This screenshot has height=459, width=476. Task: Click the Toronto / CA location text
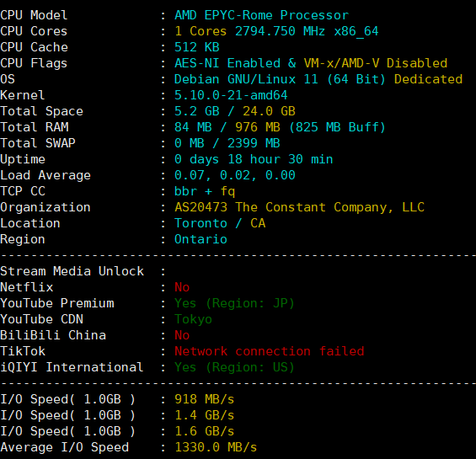pos(220,223)
